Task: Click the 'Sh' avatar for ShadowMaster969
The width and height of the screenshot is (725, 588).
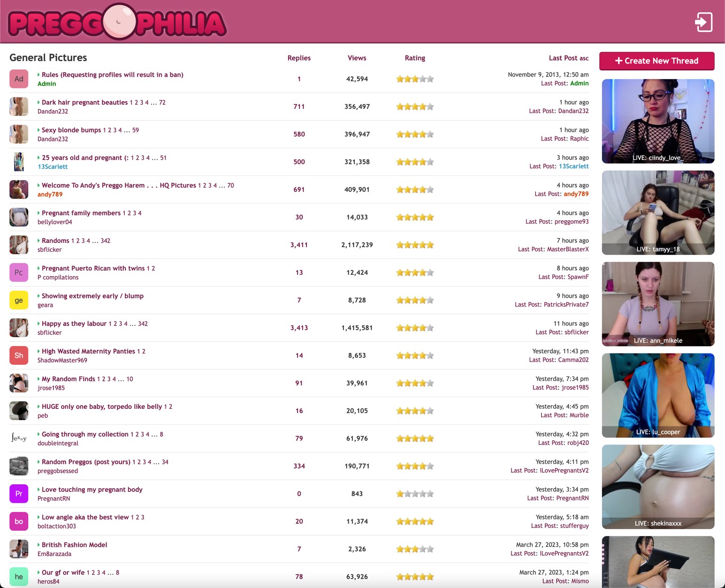Action: point(19,355)
